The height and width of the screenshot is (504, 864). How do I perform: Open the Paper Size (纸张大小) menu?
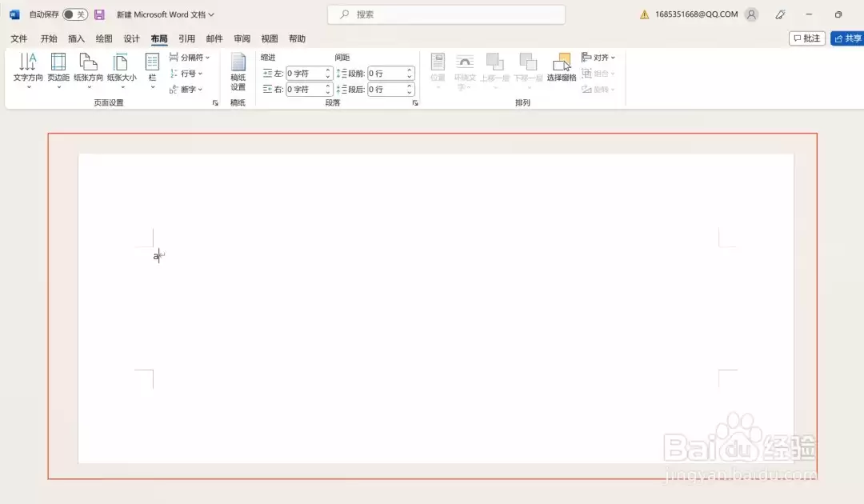pyautogui.click(x=122, y=70)
